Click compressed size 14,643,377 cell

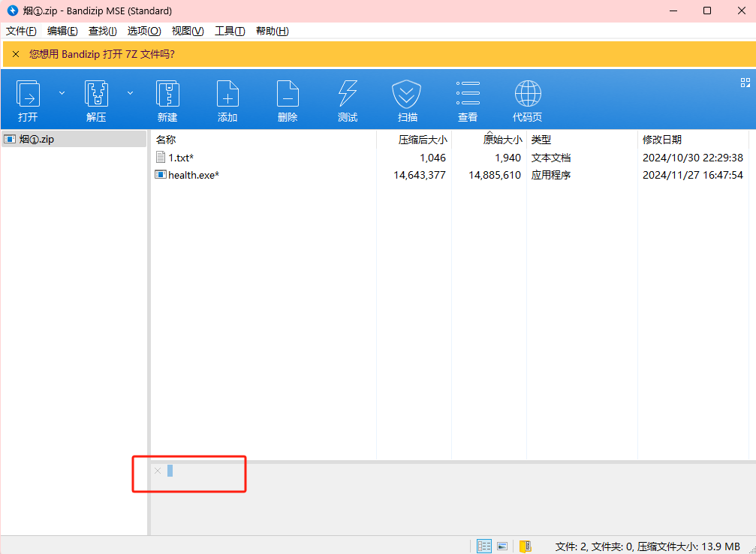[x=420, y=175]
